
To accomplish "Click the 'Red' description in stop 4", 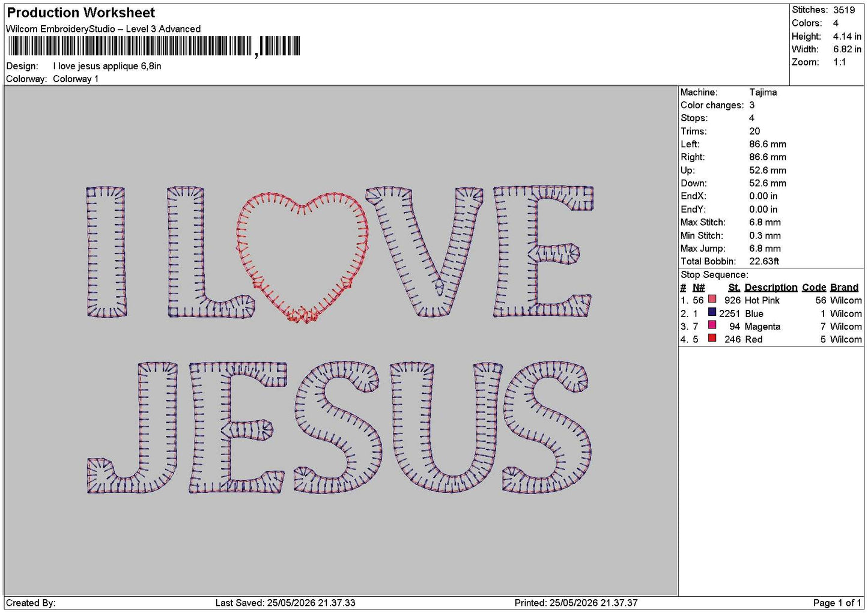I will tap(753, 339).
